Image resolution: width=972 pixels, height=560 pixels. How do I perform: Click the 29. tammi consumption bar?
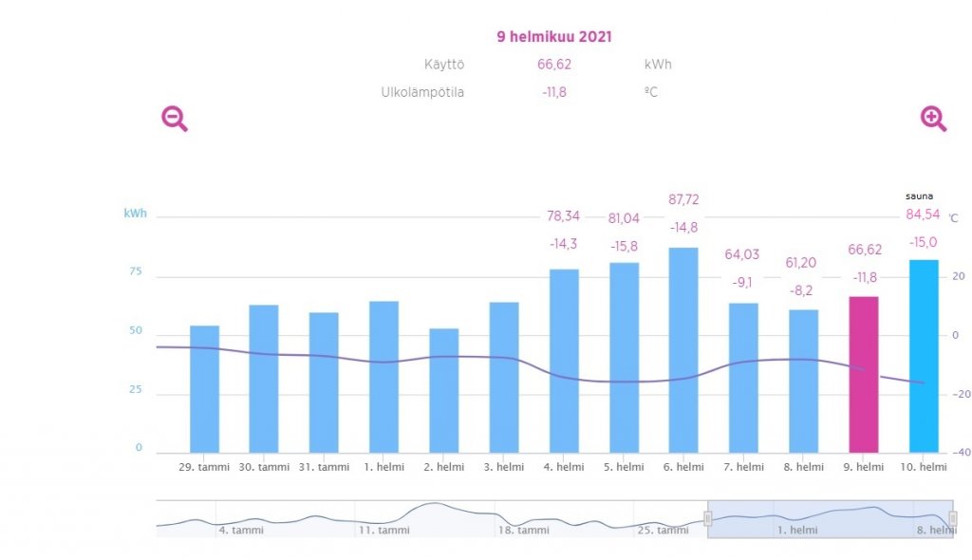[204, 389]
